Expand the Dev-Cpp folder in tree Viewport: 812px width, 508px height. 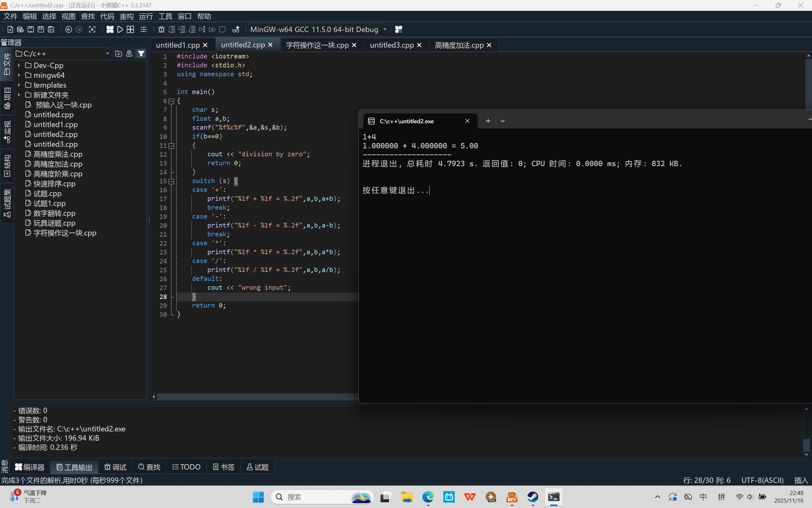coord(19,65)
